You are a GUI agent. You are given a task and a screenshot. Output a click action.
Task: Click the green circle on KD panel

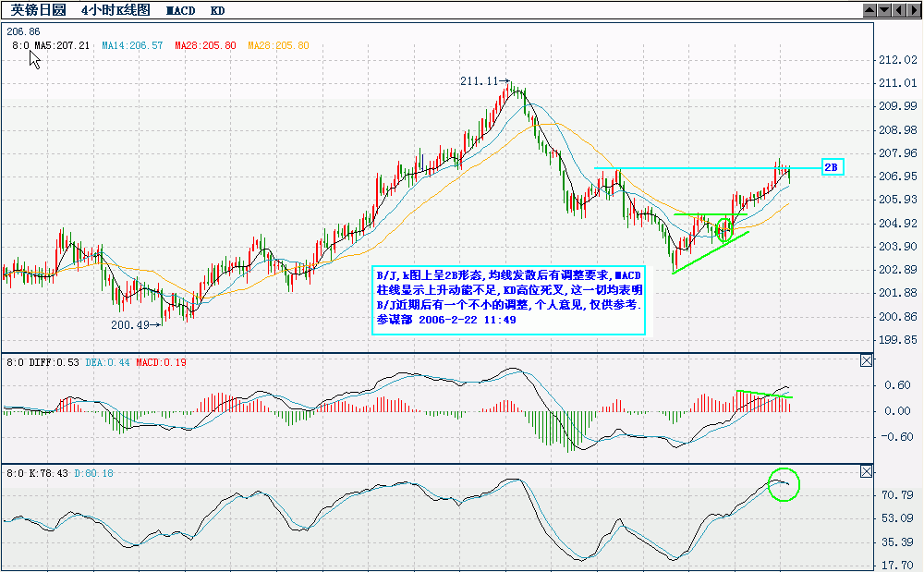[x=783, y=484]
